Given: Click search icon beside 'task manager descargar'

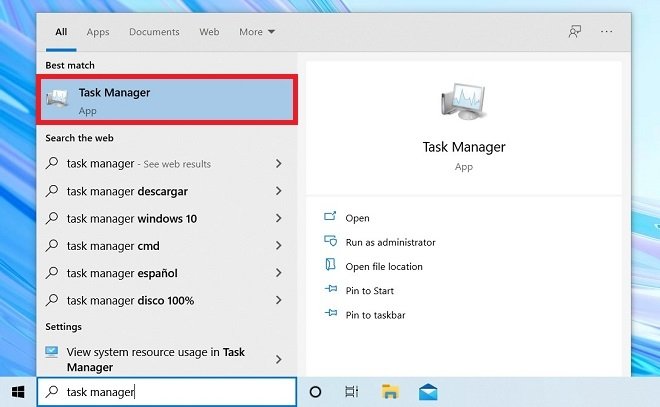Looking at the screenshot, I should coord(52,191).
